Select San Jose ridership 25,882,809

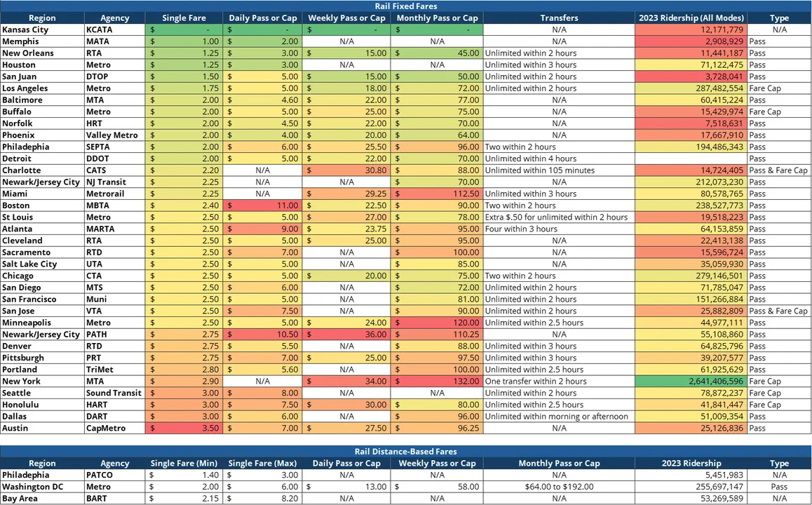691,311
